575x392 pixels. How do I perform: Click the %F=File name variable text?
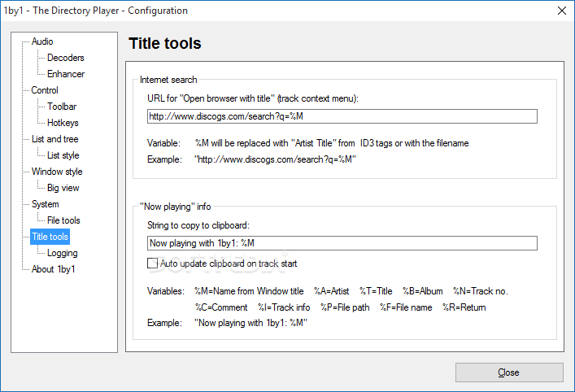[x=406, y=307]
